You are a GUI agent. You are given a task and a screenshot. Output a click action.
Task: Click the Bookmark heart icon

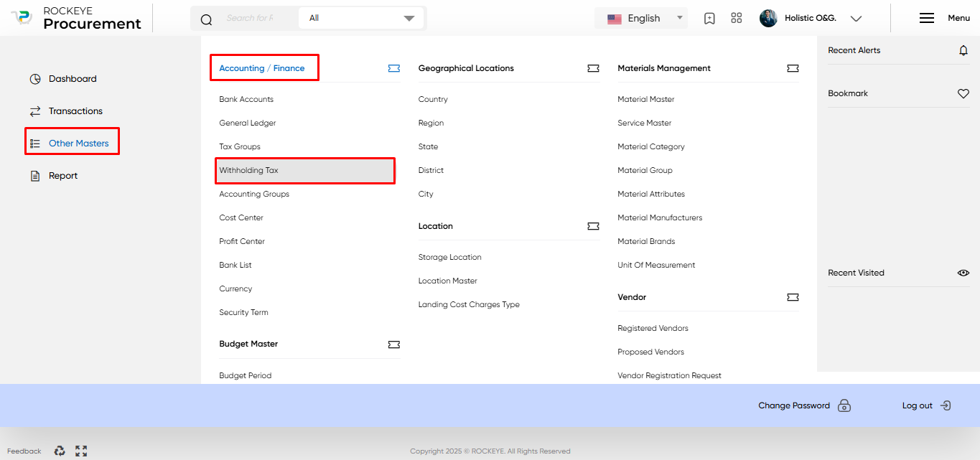tap(963, 93)
